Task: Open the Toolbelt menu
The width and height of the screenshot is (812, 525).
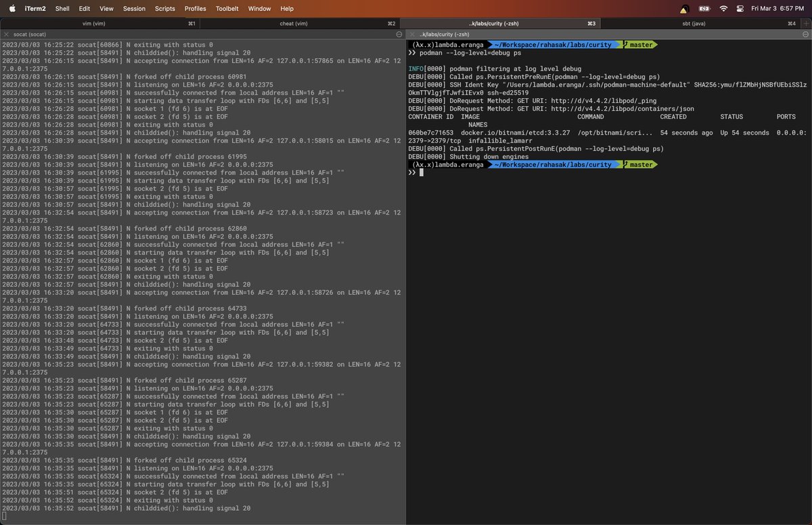Action: pyautogui.click(x=227, y=9)
